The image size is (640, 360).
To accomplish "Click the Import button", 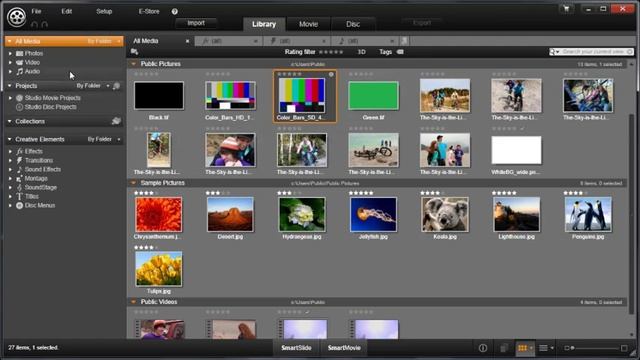I will (196, 23).
